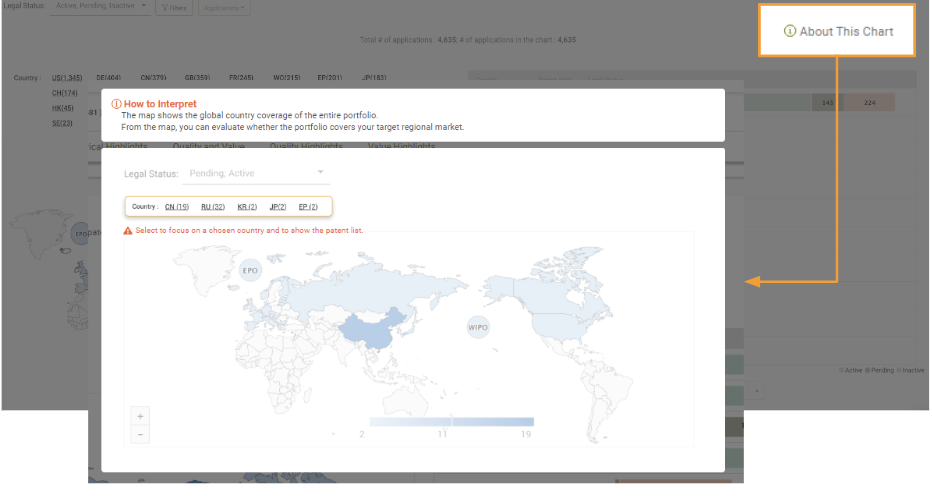This screenshot has width=932, height=496.
Task: Click JP(183) in background country list
Action: tap(374, 78)
